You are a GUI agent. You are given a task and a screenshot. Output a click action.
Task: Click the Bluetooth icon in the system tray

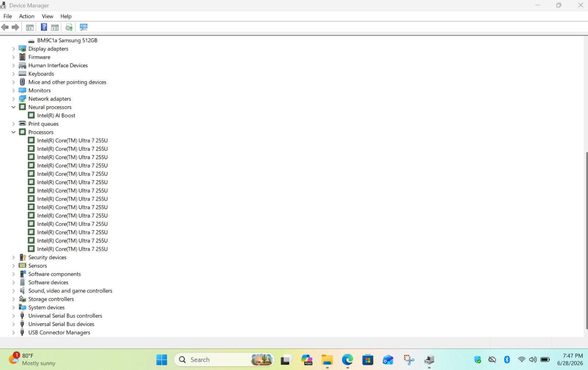tap(507, 360)
